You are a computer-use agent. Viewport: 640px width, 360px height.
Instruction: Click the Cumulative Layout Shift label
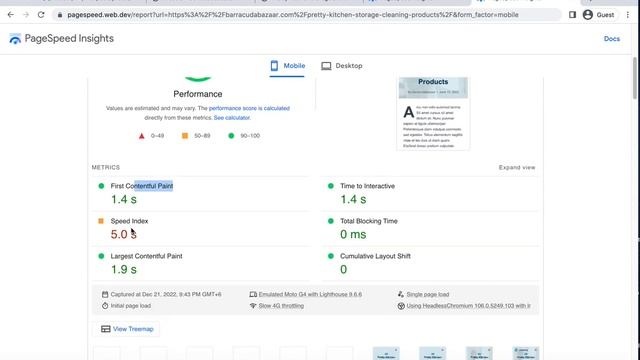tap(376, 256)
